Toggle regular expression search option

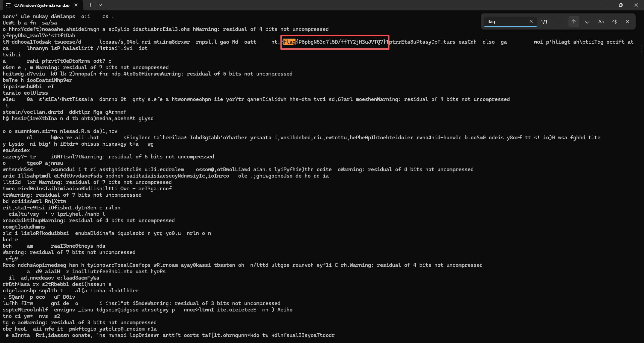coord(614,21)
